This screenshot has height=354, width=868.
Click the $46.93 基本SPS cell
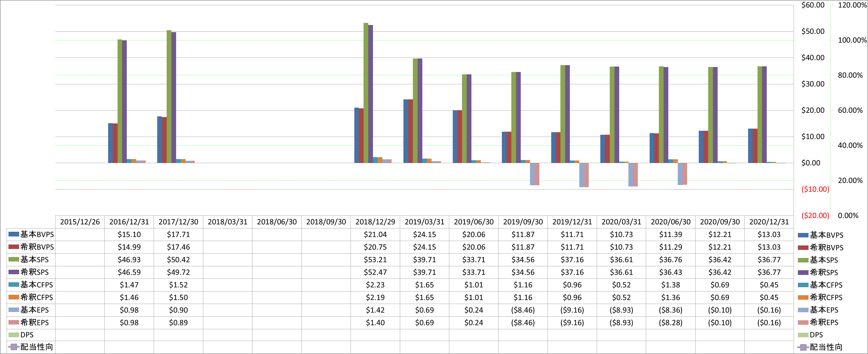[129, 260]
